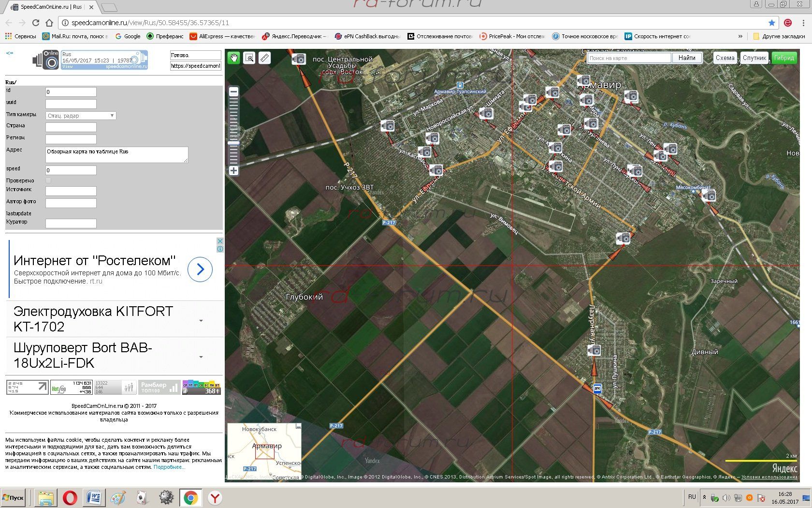This screenshot has width=812, height=508.
Task: Go to browser home page
Action: (49, 23)
